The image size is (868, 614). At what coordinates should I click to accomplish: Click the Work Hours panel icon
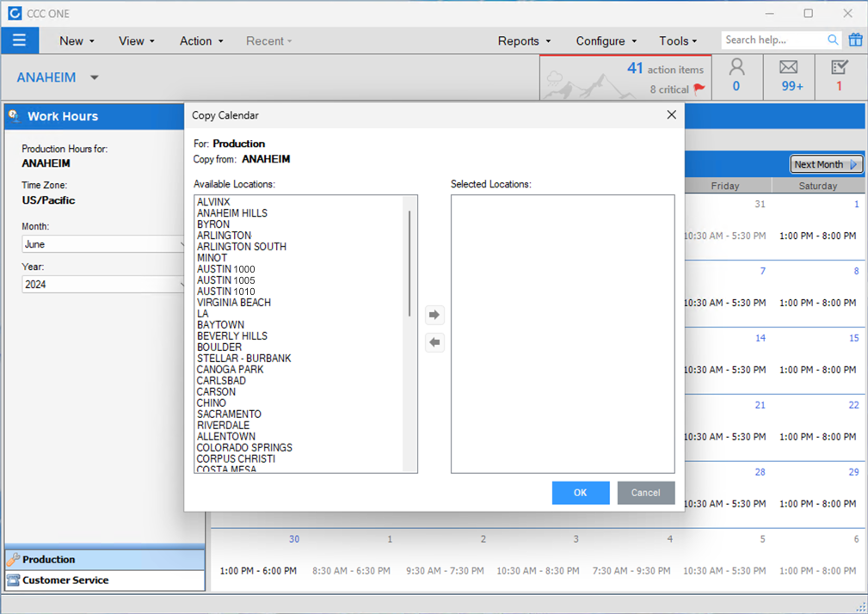[x=14, y=115]
